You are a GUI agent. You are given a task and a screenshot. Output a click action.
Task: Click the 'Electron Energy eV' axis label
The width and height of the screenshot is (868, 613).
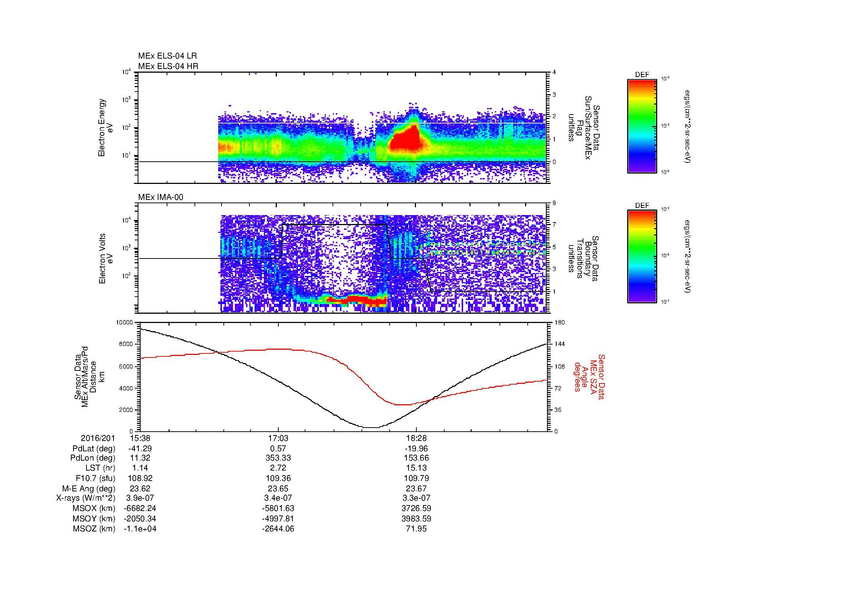105,128
